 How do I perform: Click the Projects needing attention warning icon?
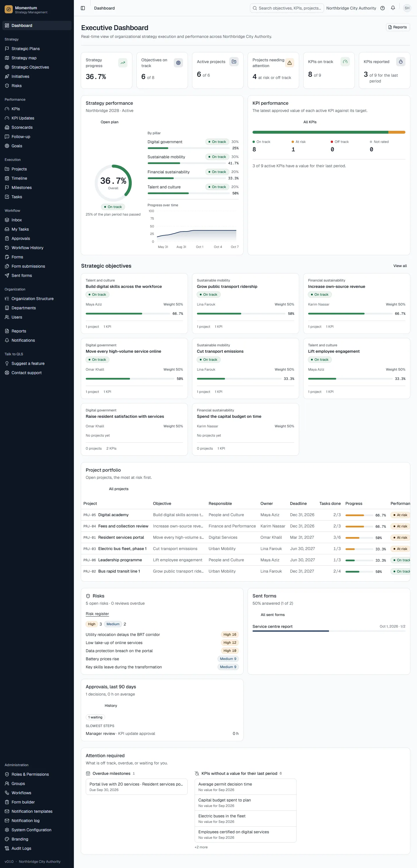point(290,63)
